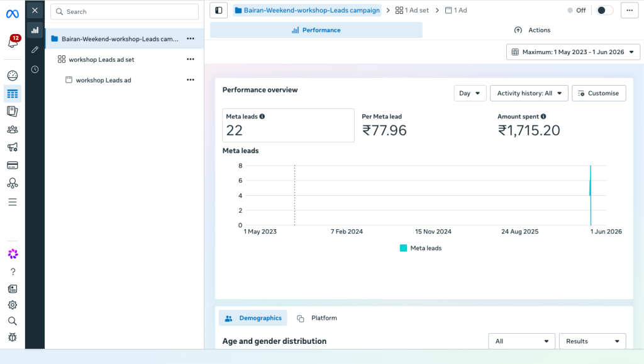Click the Amount spent ₹1,715.20 value
Viewport: 644px width, 364px height.
(528, 130)
